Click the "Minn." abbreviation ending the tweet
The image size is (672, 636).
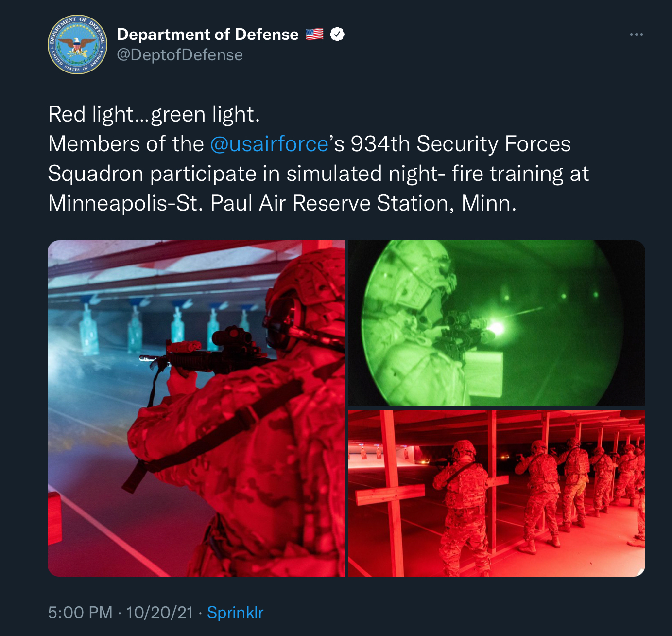(x=489, y=203)
